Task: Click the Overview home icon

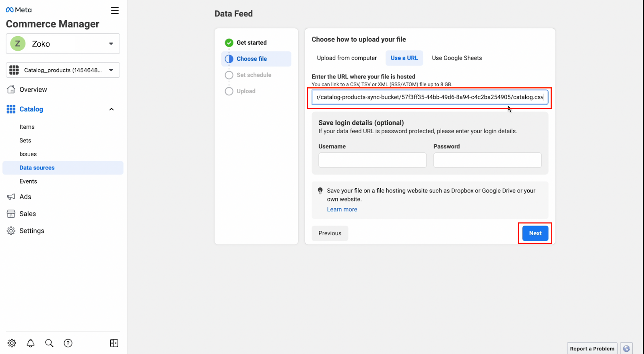Action: [x=11, y=89]
